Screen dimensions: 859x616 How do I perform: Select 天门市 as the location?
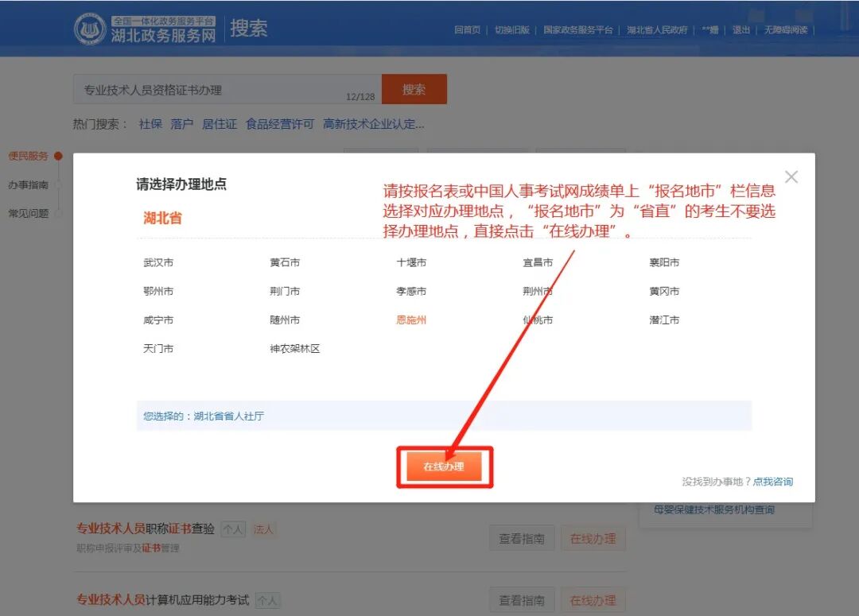[x=158, y=349]
